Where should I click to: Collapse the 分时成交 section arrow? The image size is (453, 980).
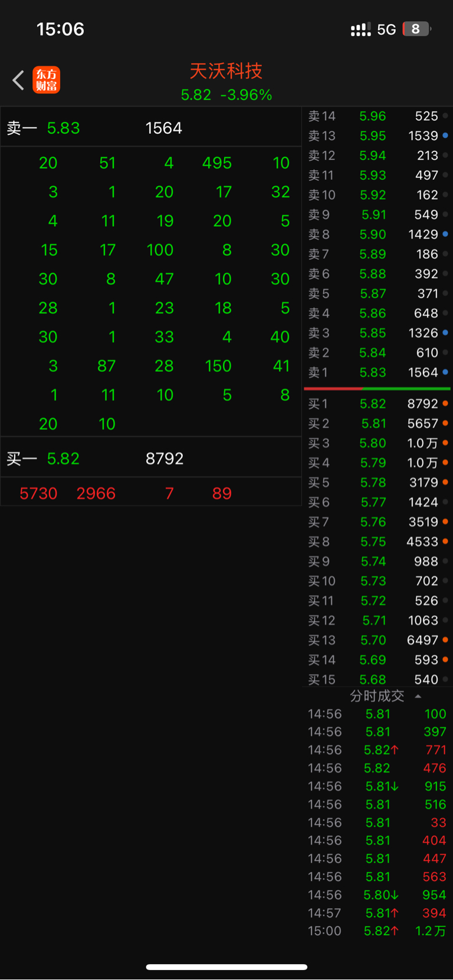coord(418,697)
